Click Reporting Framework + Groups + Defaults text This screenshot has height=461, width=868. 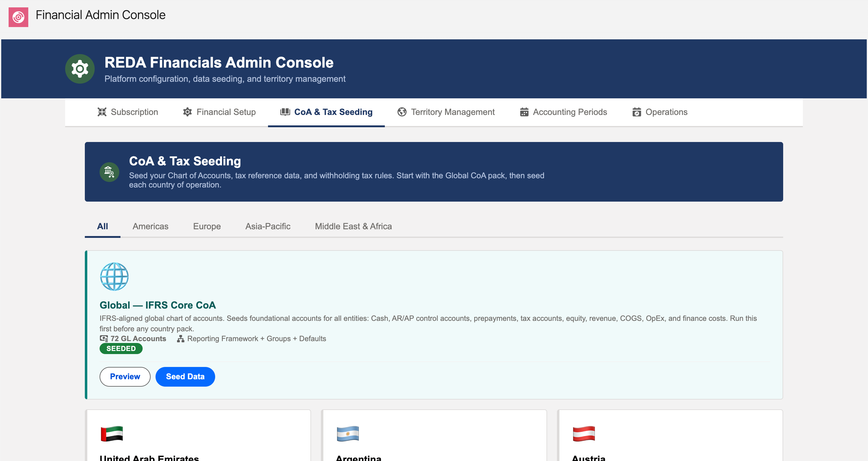click(x=257, y=339)
